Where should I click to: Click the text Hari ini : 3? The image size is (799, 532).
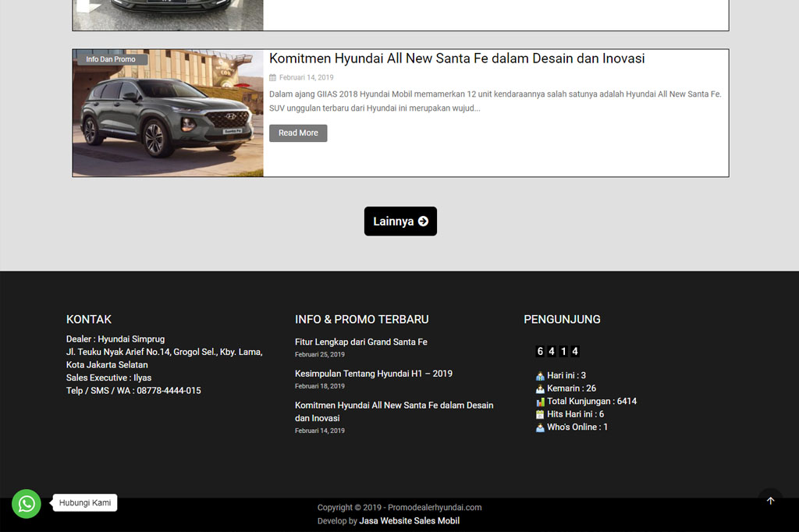[566, 375]
